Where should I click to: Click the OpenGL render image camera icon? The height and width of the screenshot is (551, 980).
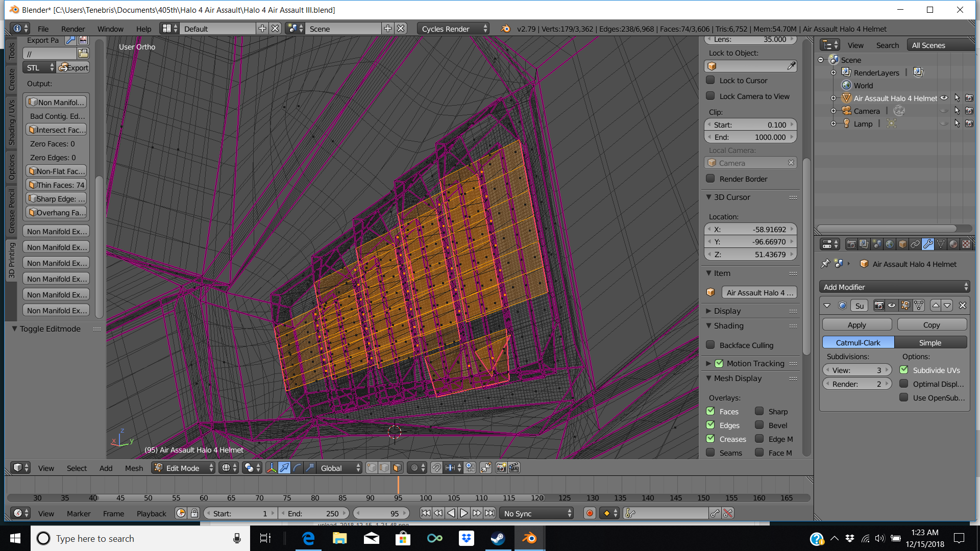[501, 468]
